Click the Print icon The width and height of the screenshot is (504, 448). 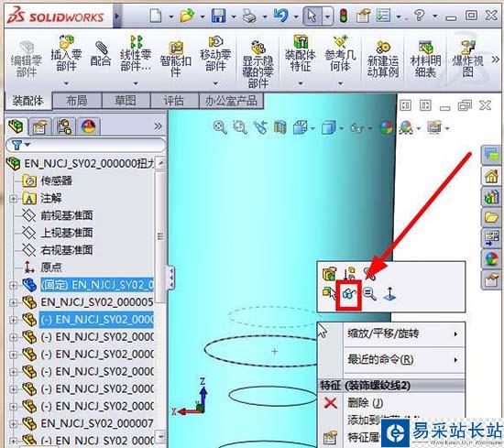(249, 15)
